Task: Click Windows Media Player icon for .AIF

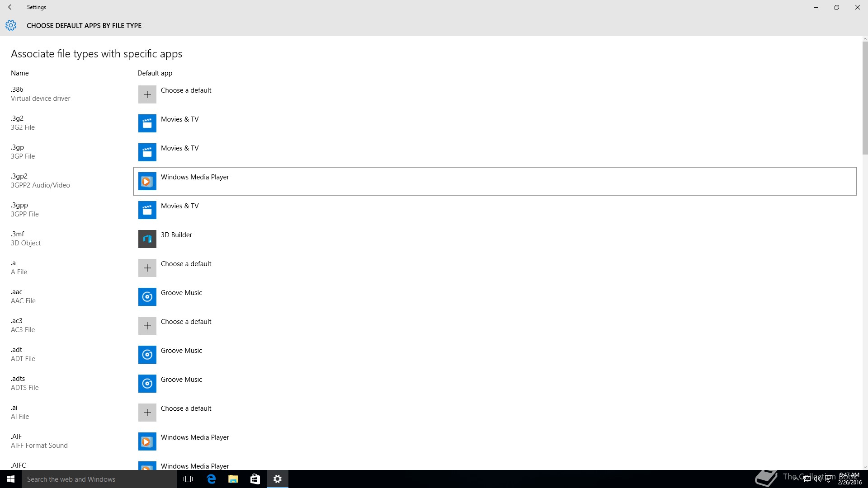Action: (147, 441)
